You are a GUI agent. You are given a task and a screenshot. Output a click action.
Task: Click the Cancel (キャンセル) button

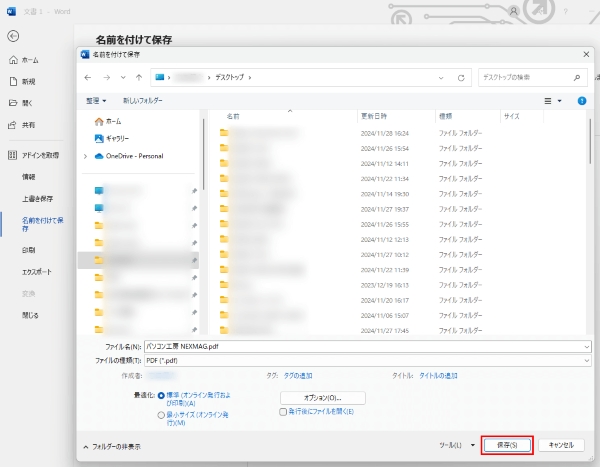561,445
